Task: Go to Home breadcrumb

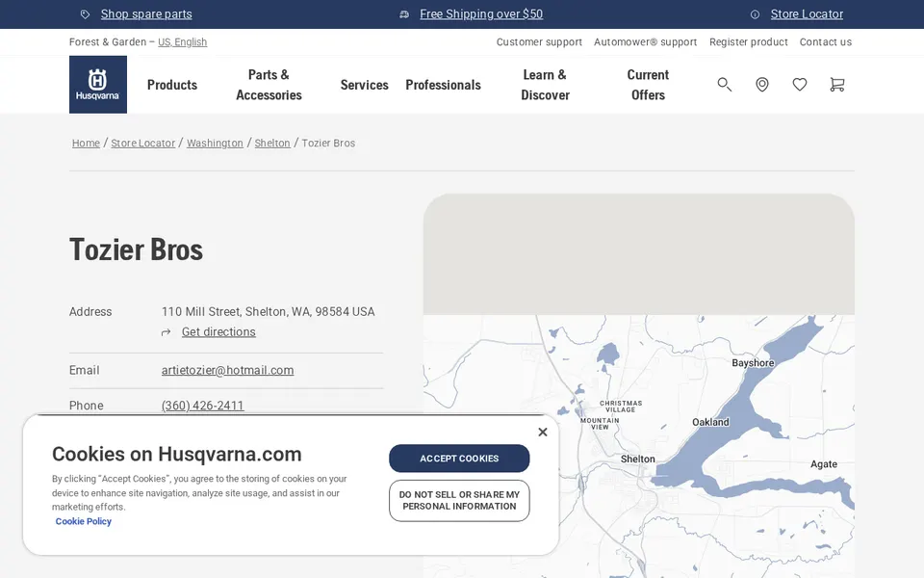Action: pos(86,143)
